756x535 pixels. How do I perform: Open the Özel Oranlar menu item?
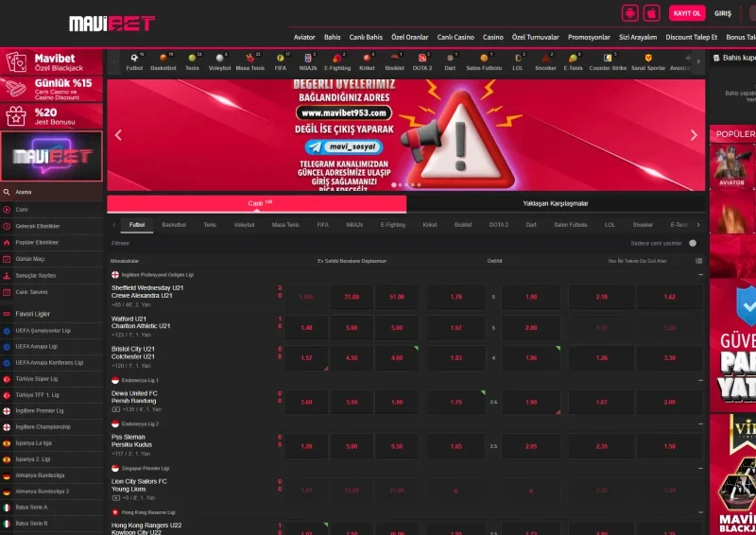pyautogui.click(x=410, y=37)
